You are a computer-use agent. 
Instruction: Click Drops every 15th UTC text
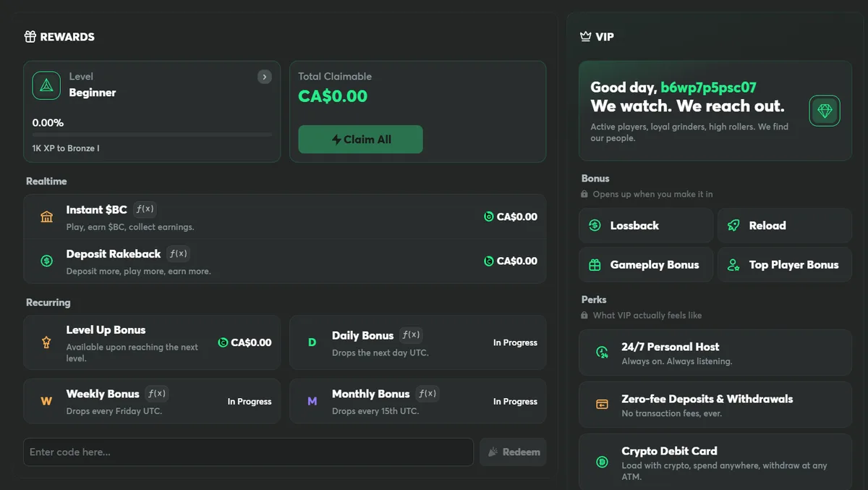point(375,411)
